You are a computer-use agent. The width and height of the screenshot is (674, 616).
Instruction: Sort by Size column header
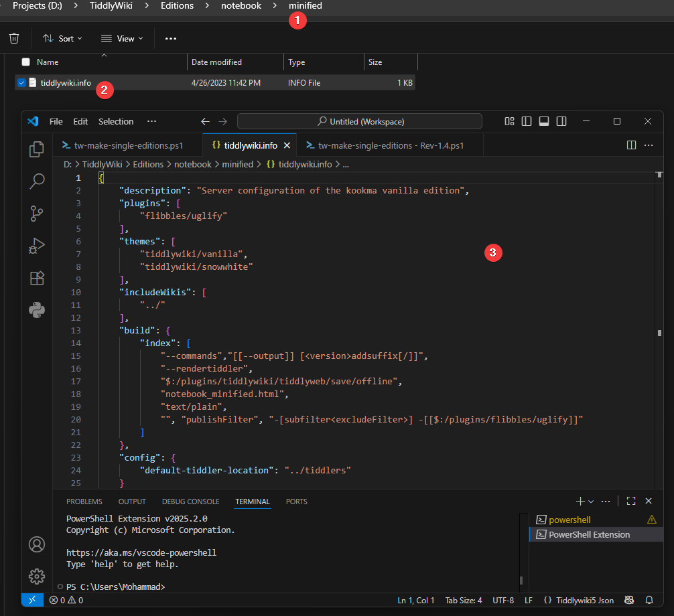point(391,62)
